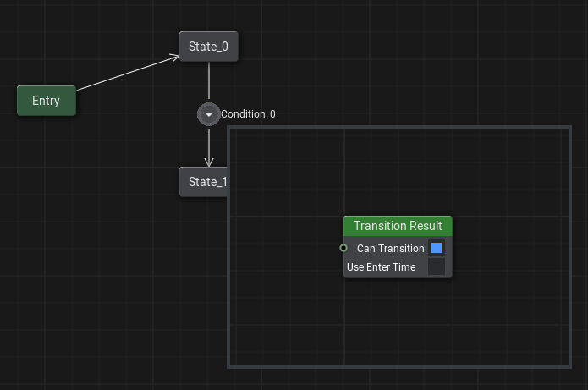
Task: Toggle the Can Transition checkbox
Action: [x=437, y=248]
